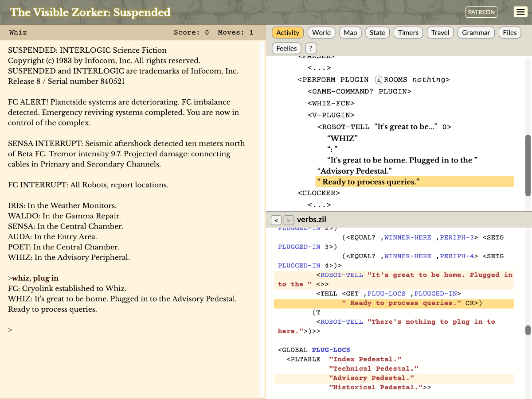
Task: Click the Moves: 1 status text
Action: pos(235,32)
